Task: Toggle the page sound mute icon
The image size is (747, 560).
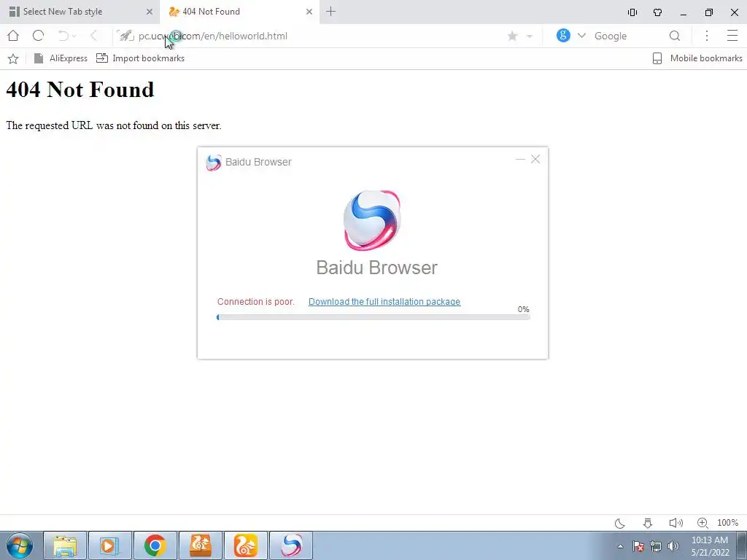Action: pyautogui.click(x=676, y=523)
